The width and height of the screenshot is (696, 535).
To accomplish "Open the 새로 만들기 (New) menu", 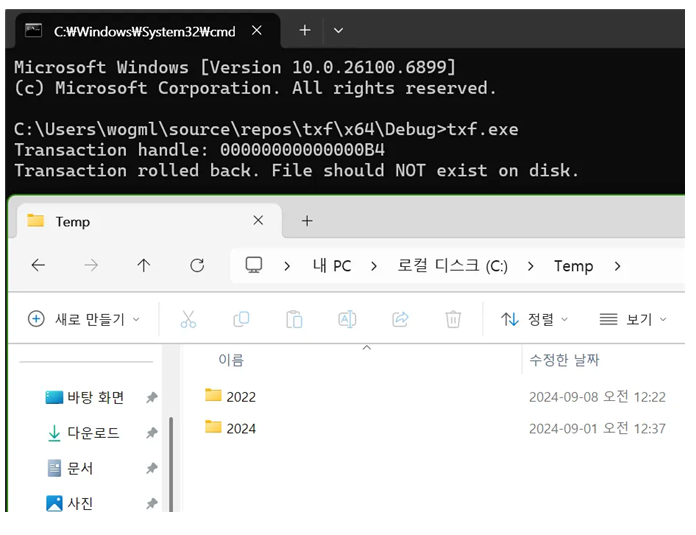I will tap(84, 319).
